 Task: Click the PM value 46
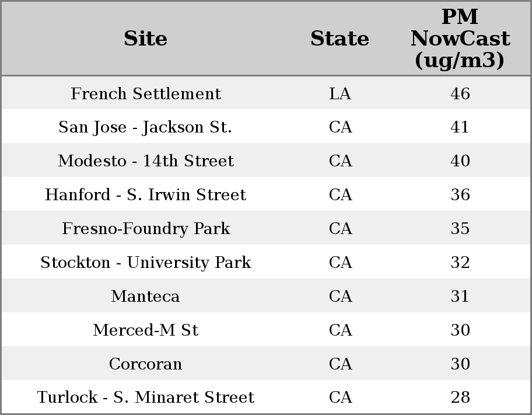pyautogui.click(x=460, y=93)
